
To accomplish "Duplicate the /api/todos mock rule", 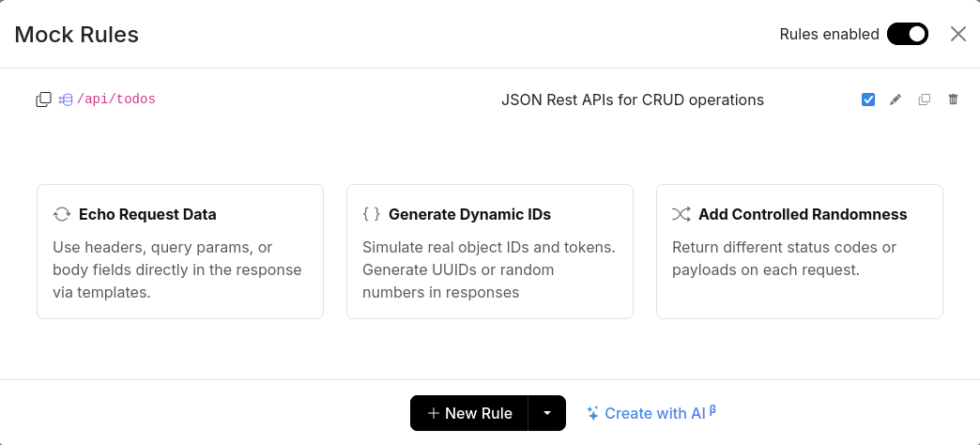I will (925, 100).
